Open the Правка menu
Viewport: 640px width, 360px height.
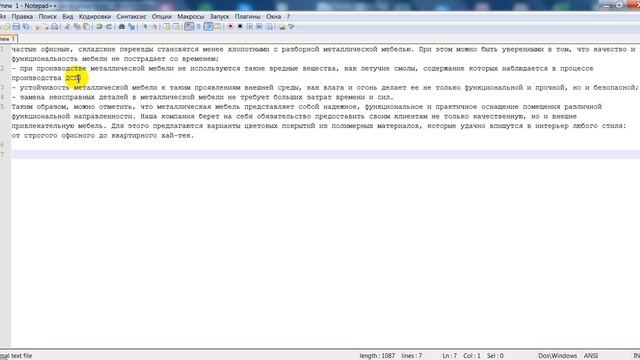[22, 17]
